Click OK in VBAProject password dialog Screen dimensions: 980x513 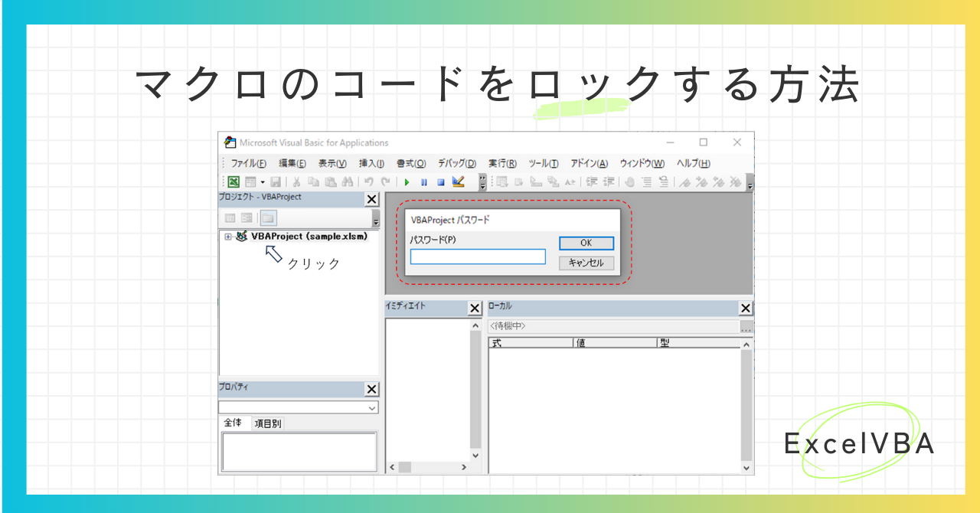586,243
